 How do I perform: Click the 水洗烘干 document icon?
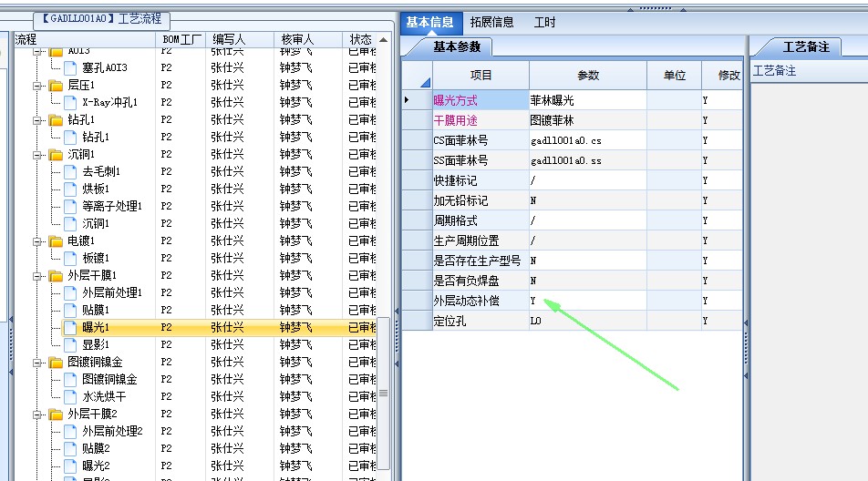(x=70, y=396)
